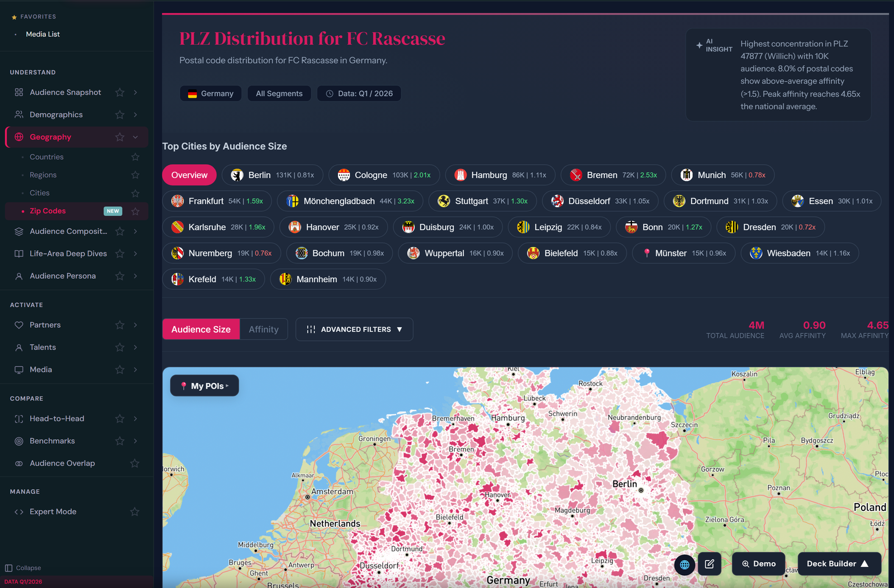This screenshot has height=588, width=894.
Task: Click the Hamburg city crest icon
Action: click(x=460, y=175)
